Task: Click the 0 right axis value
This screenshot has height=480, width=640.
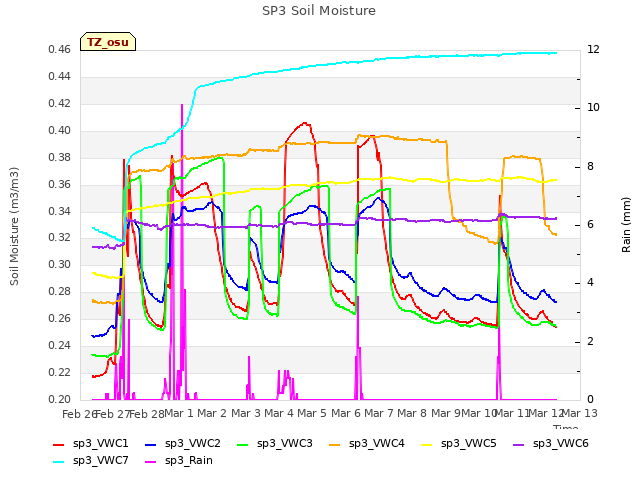Action: tap(590, 400)
